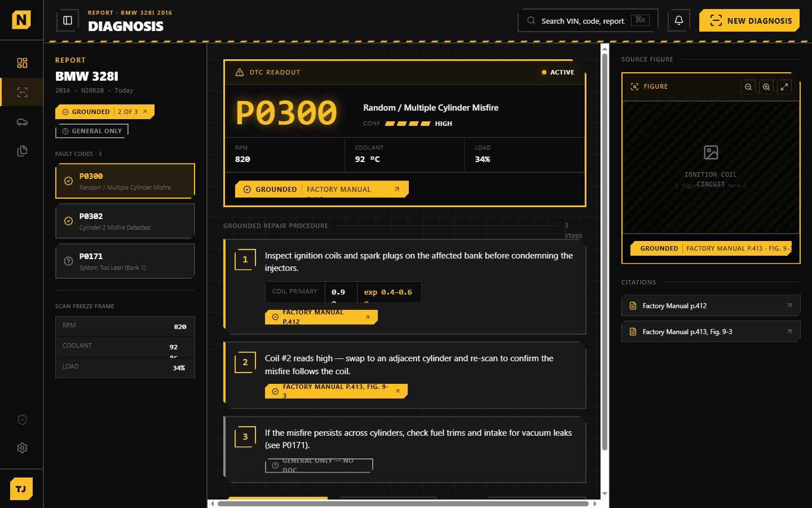Click the document icon on p.413 Fig. 9-3 citation
The height and width of the screenshot is (508, 812).
click(633, 332)
